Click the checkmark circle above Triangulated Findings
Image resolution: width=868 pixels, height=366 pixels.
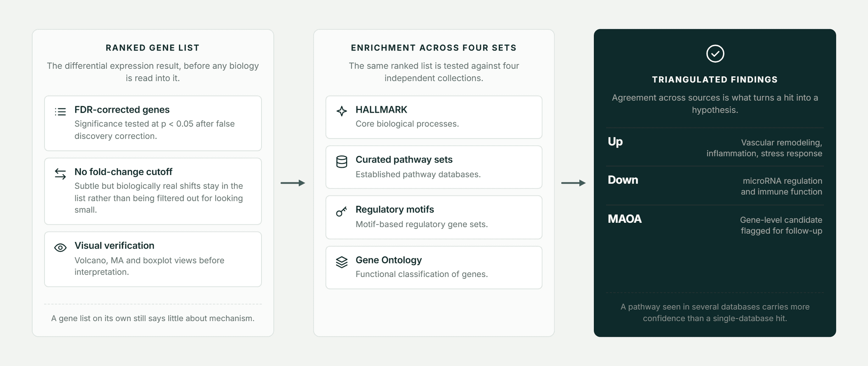click(x=715, y=54)
